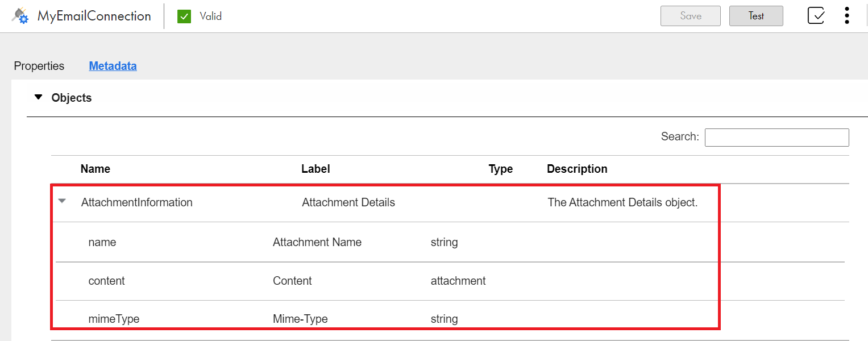868x341 pixels.
Task: Collapse the Objects section
Action: [39, 97]
